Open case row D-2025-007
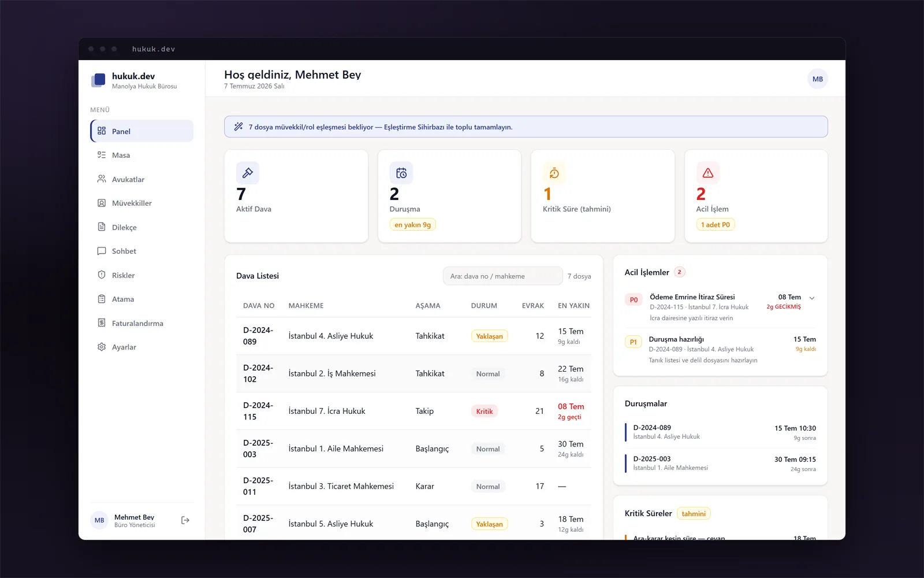This screenshot has width=924, height=578. [413, 524]
